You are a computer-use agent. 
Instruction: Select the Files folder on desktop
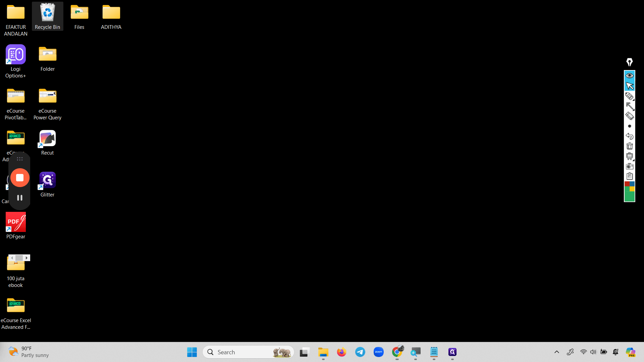click(79, 17)
